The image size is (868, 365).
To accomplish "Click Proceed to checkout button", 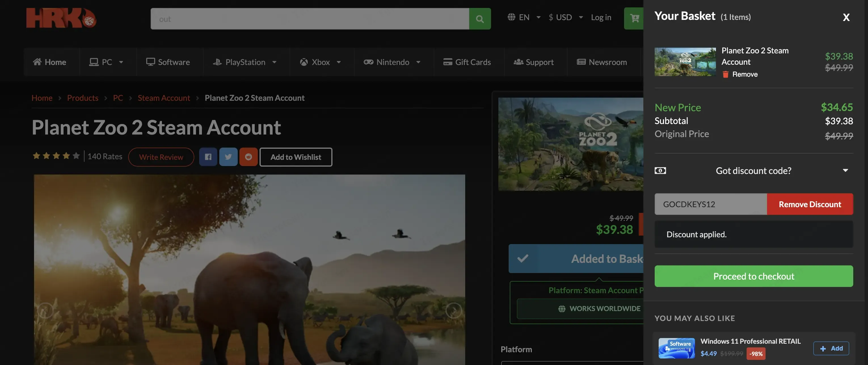I will pyautogui.click(x=754, y=276).
